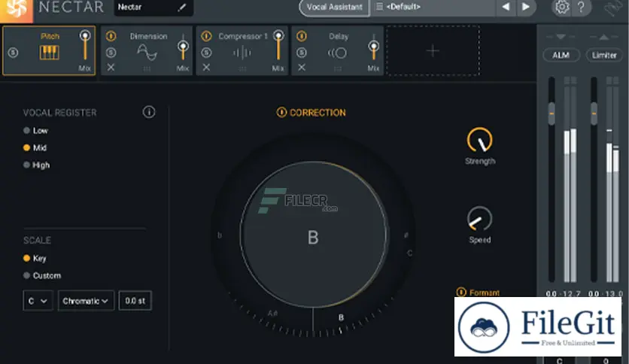This screenshot has width=629, height=364.
Task: Click the Dimension Mix slider
Action: tap(183, 47)
